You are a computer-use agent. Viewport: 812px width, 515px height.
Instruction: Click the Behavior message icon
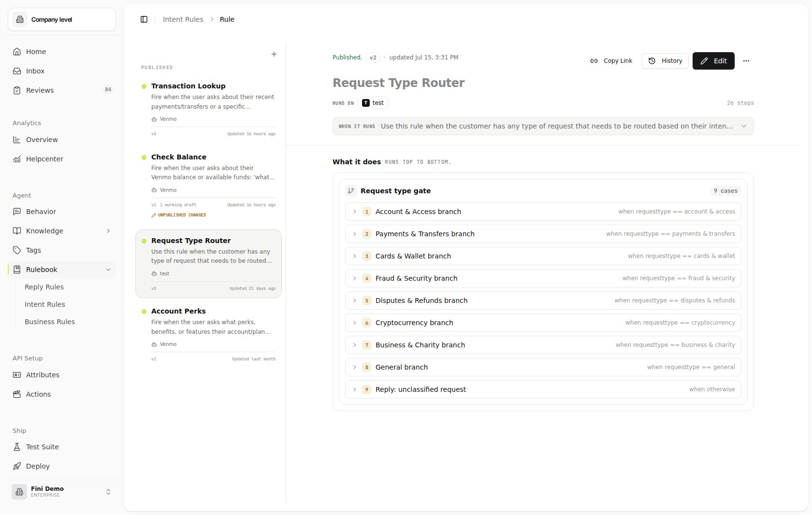tap(17, 212)
